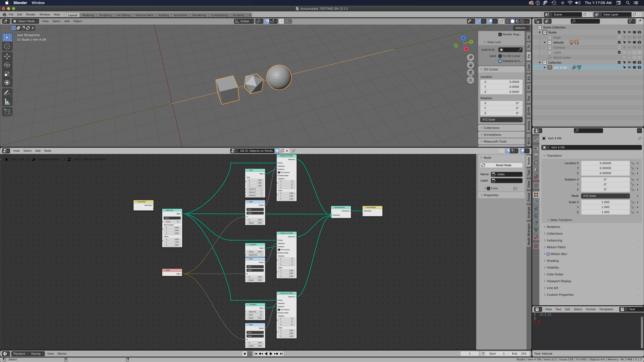
Task: Switch to wireframe viewport shading
Action: click(508, 21)
